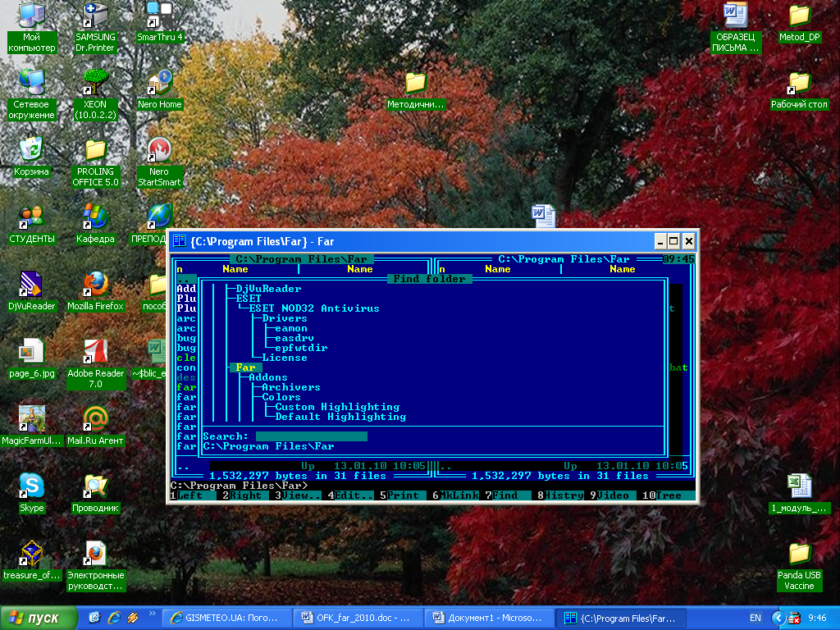Select the XEON (10.0.2.2) shortcut
Screen dimensions: 840x630
point(95,95)
